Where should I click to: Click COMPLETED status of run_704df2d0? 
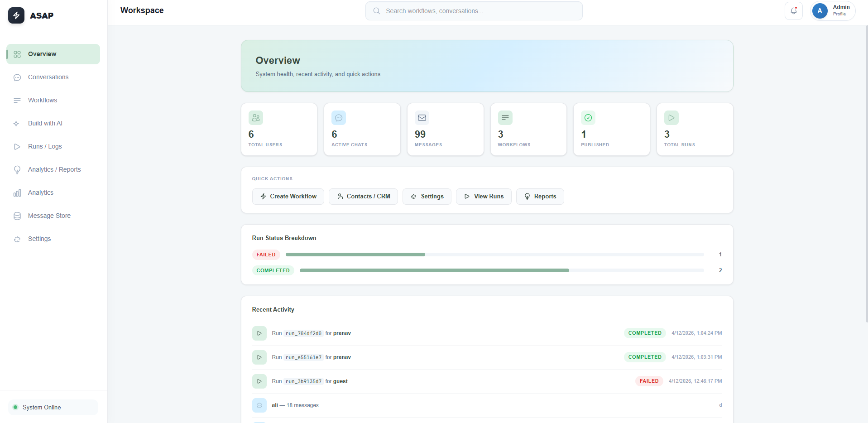pyautogui.click(x=645, y=333)
